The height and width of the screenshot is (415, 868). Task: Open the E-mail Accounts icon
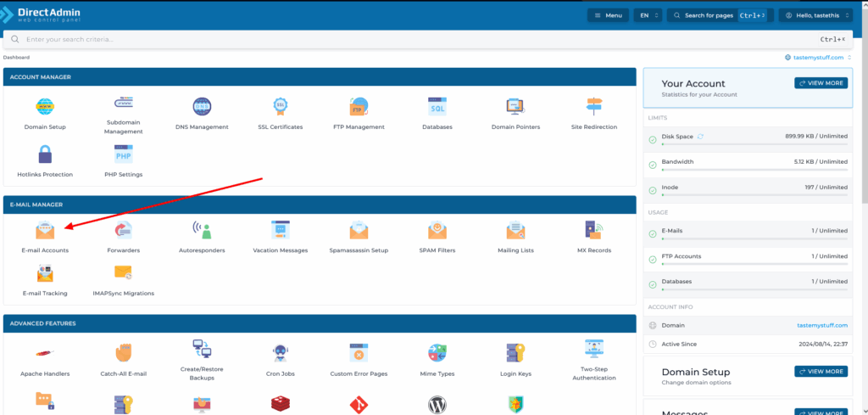click(45, 230)
